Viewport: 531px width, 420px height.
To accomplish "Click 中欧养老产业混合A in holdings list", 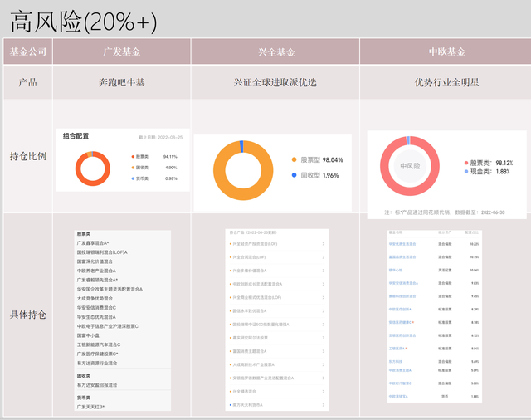I will (x=96, y=271).
